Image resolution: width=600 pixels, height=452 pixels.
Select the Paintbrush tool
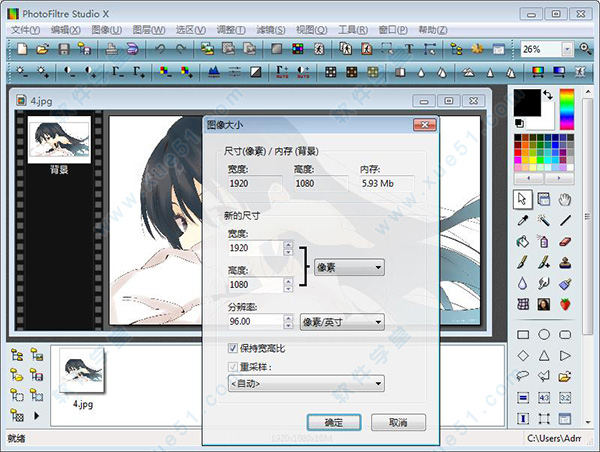point(522,263)
